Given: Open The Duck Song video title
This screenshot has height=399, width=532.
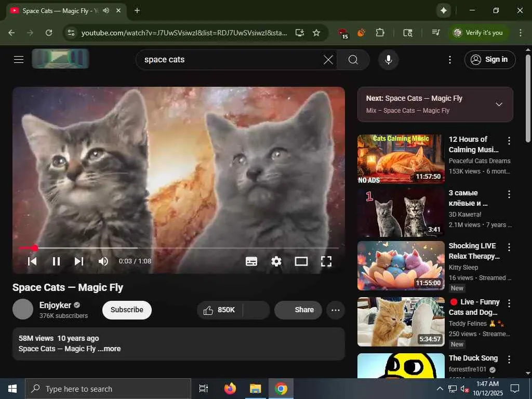Looking at the screenshot, I should [473, 358].
